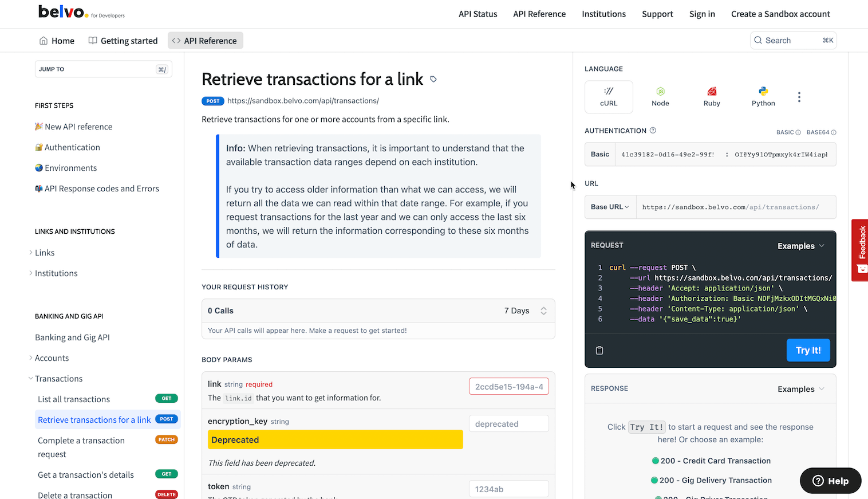Image resolution: width=868 pixels, height=499 pixels.
Task: Click the Try It! button
Action: coord(808,350)
